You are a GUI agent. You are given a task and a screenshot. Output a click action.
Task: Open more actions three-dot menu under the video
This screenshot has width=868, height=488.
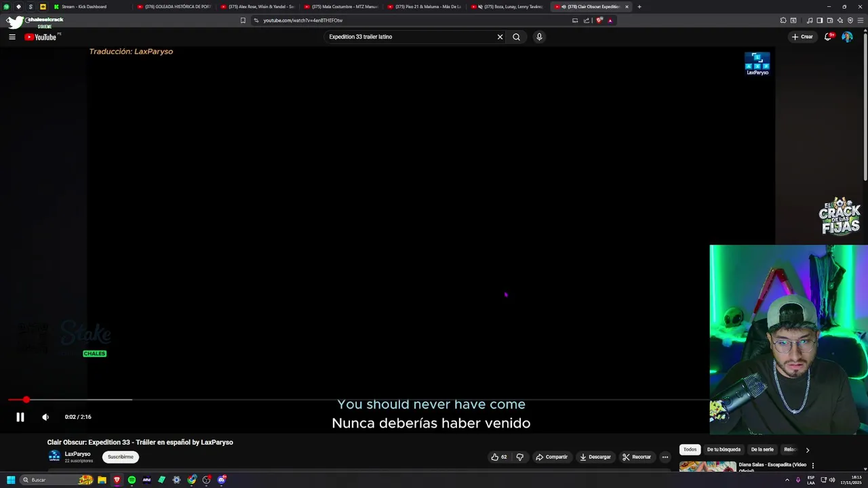pyautogui.click(x=665, y=457)
